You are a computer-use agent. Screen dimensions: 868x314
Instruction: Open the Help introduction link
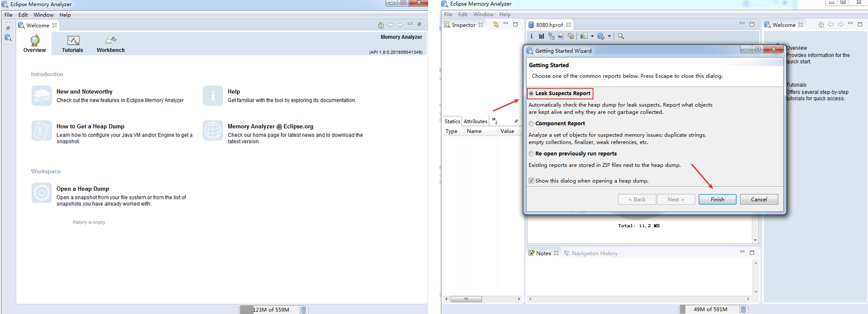point(234,91)
